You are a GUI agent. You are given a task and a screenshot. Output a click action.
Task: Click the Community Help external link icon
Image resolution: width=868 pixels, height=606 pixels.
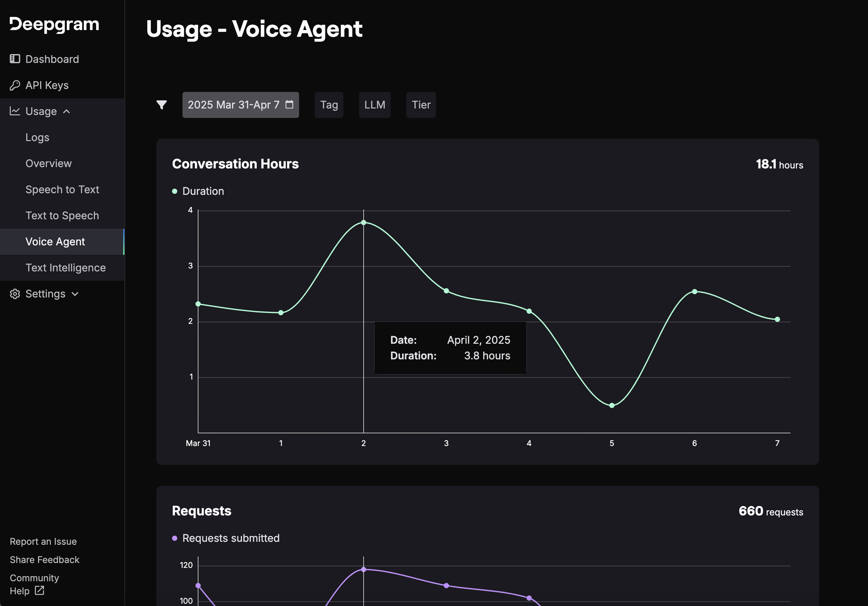coord(40,590)
